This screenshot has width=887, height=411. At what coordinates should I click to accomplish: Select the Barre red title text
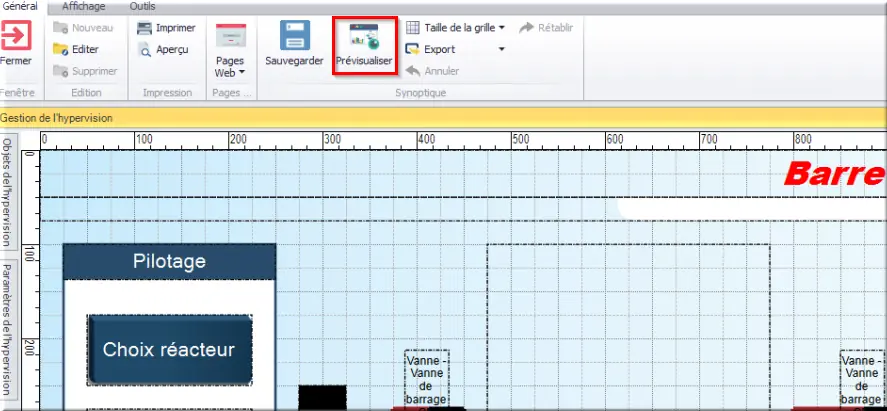[x=834, y=174]
